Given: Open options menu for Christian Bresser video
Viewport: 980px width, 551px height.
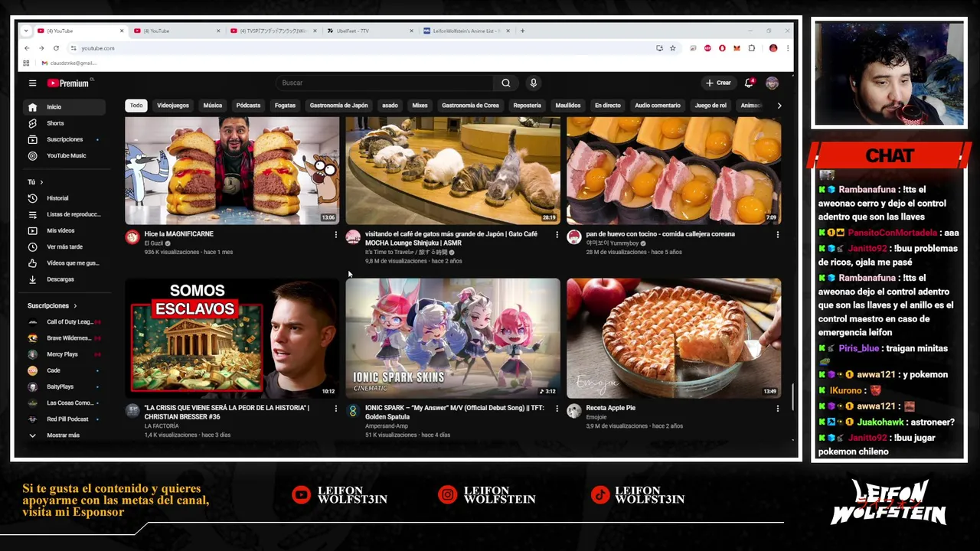Looking at the screenshot, I should [335, 409].
